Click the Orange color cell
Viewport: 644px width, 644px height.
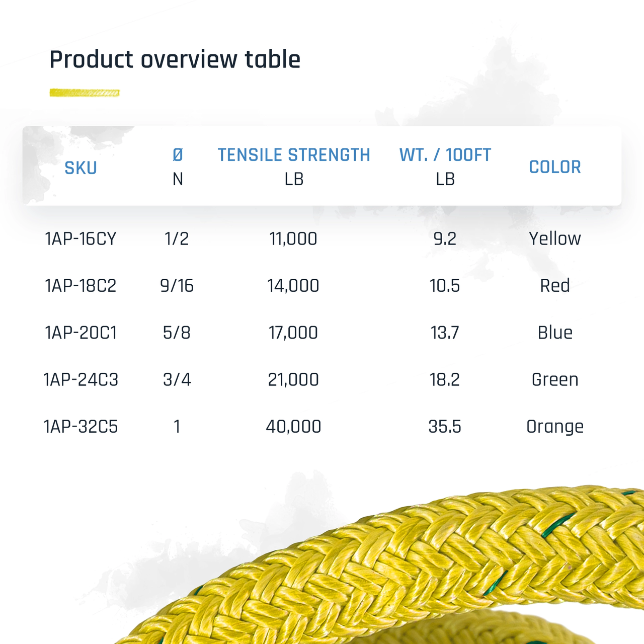[x=555, y=427]
